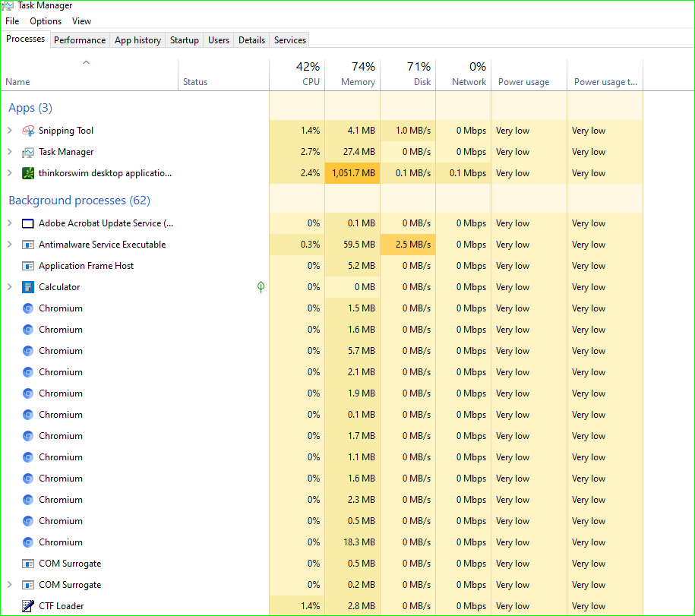Viewport: 695px width, 616px height.
Task: Click the Chromium icon on the 5.7 MB row
Action: (28, 351)
